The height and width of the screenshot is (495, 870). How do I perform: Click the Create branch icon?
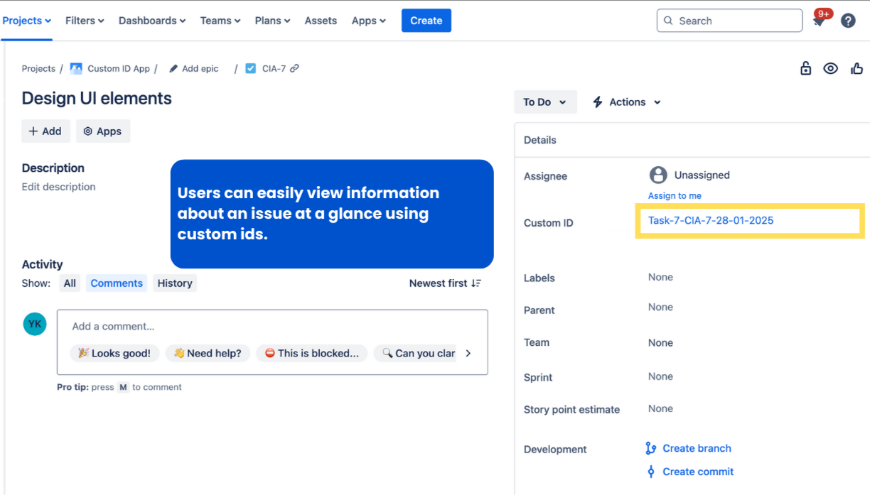[x=652, y=449]
